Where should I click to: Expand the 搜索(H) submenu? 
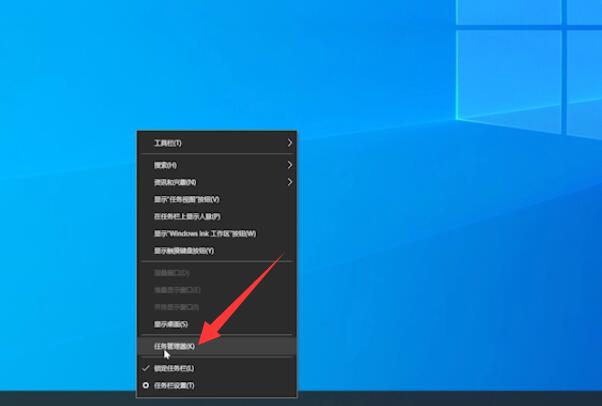click(x=217, y=165)
